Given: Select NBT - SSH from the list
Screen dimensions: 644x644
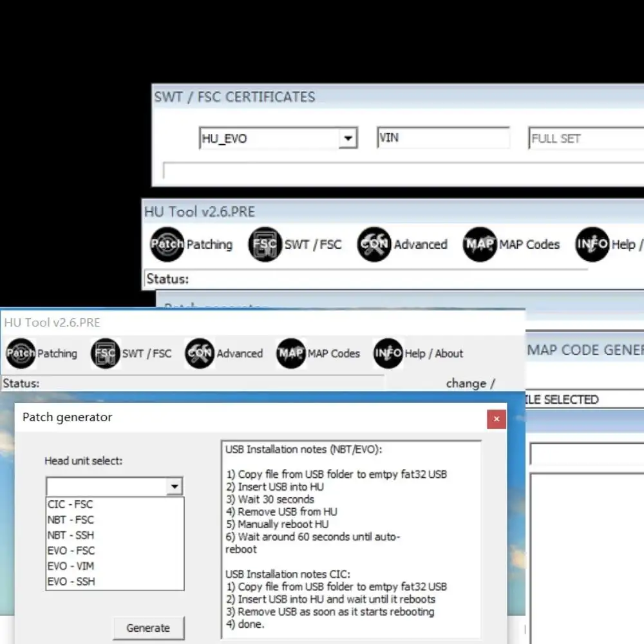Looking at the screenshot, I should 115,535.
